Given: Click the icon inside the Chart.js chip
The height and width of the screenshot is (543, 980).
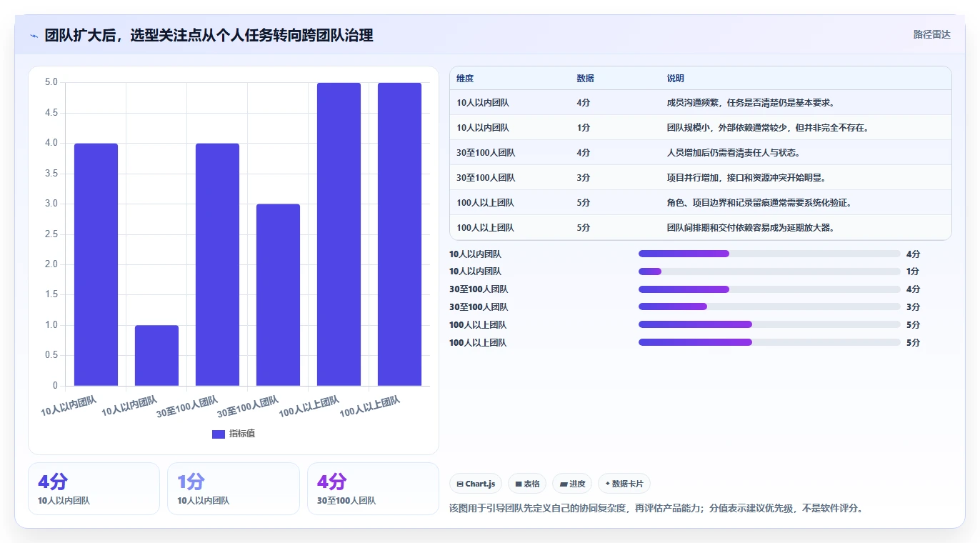Looking at the screenshot, I should tap(460, 484).
